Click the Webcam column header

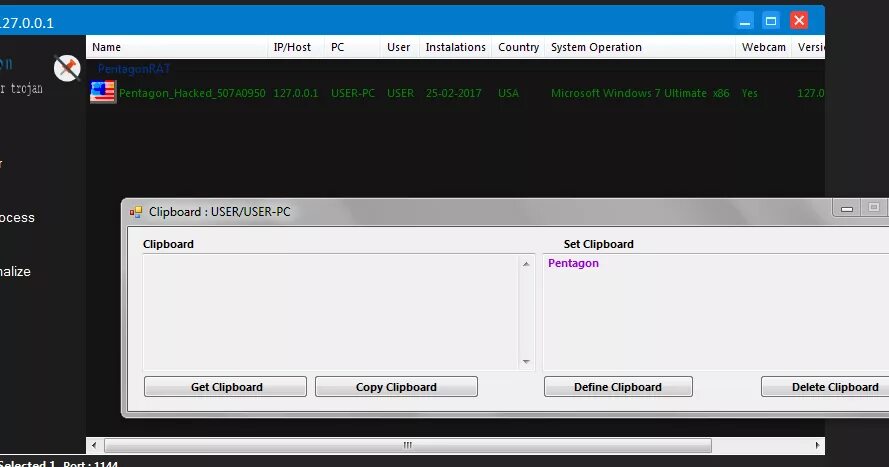click(764, 47)
